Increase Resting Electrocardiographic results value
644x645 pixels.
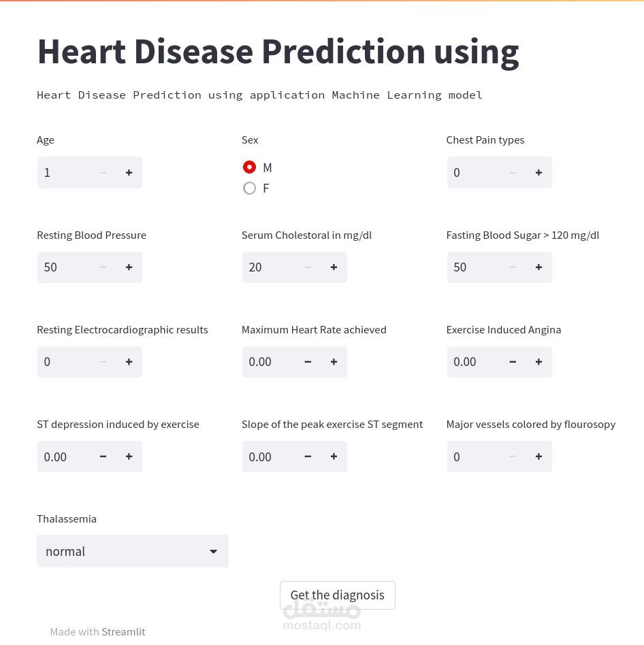pos(129,362)
